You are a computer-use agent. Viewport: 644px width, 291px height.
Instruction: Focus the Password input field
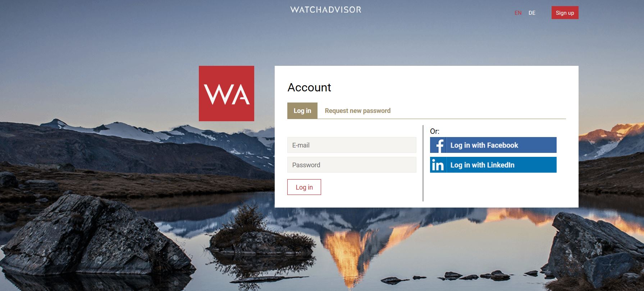[x=352, y=165]
